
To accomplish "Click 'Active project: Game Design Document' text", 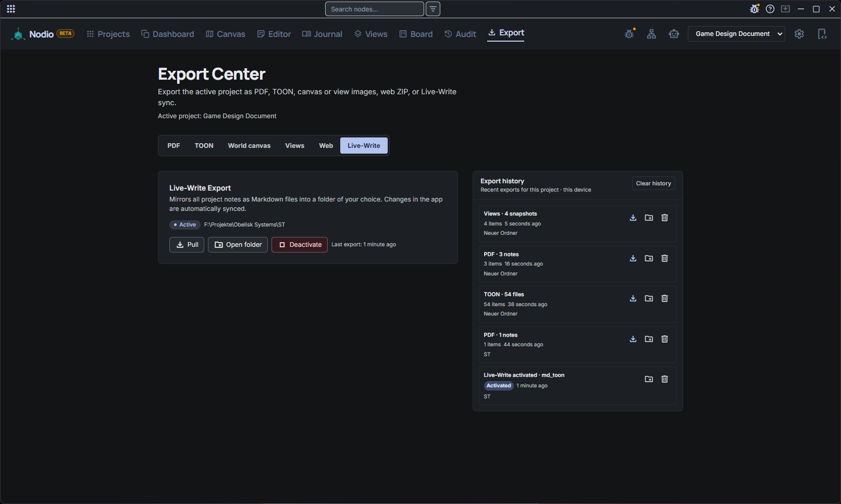I will point(217,116).
